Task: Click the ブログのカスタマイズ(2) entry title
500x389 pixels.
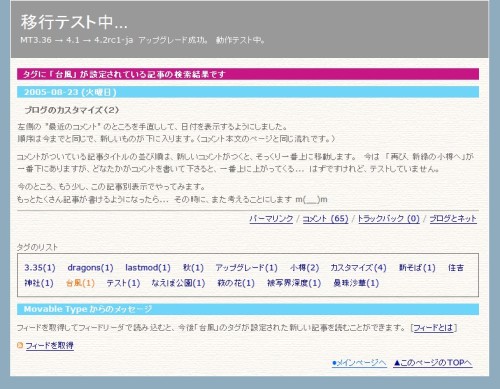Action: [x=72, y=110]
